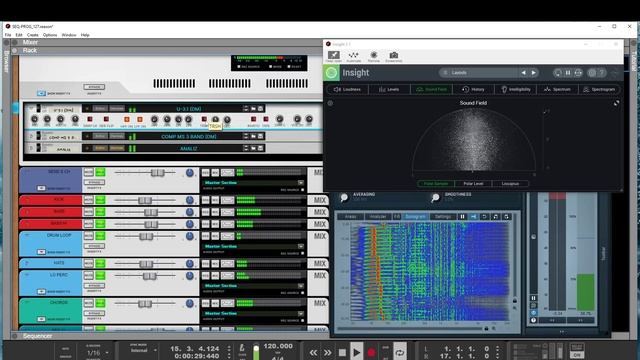Click the pan knob on the KICK channel
Viewport: 640px width, 360px height.
pyautogui.click(x=190, y=200)
